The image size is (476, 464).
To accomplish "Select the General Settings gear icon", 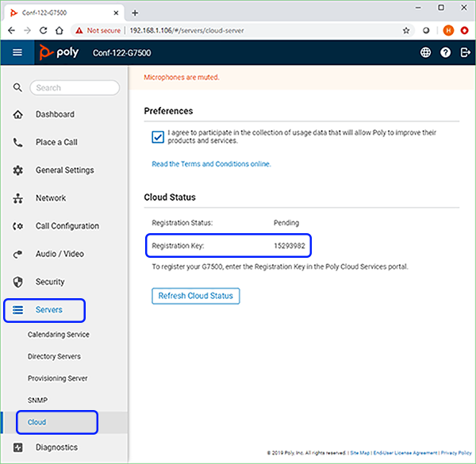I will tap(18, 171).
